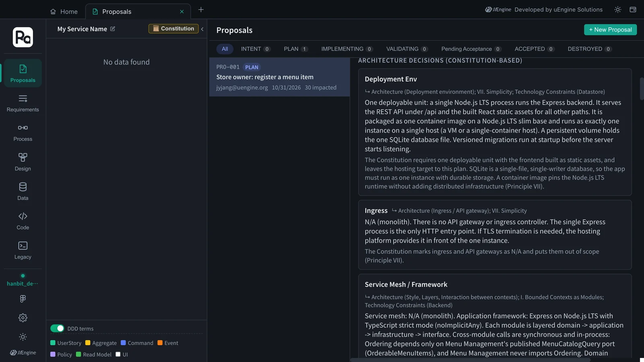The image size is (644, 362).
Task: Click the Deployment Env heading
Action: (x=390, y=79)
